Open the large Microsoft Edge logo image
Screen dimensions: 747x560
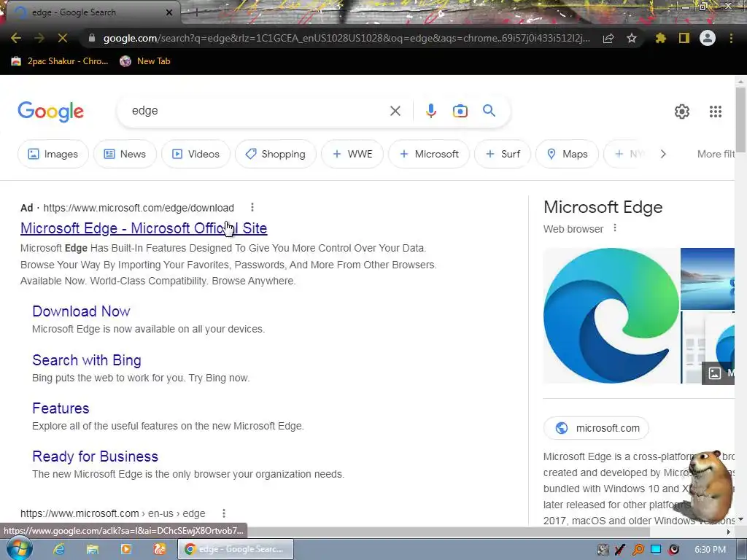[x=611, y=316]
